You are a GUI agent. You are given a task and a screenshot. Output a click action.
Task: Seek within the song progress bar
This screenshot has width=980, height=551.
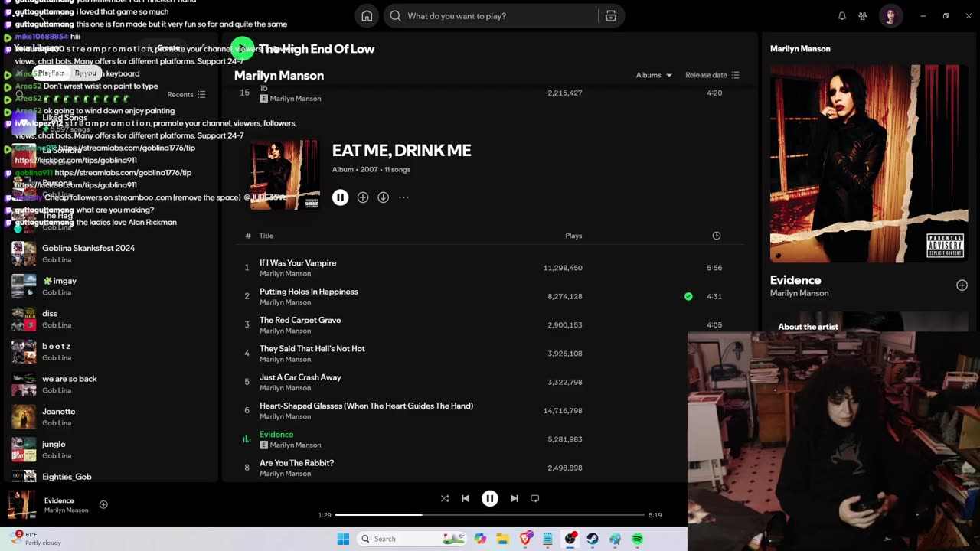pos(490,515)
